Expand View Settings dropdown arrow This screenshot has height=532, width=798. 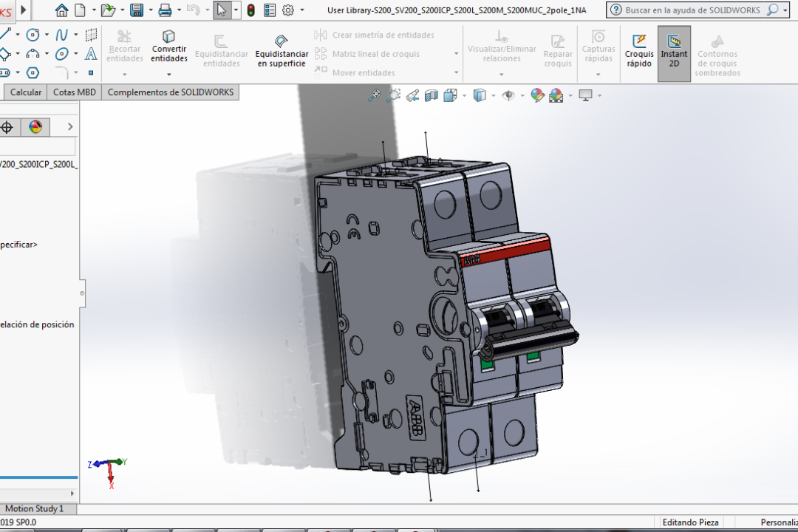(599, 95)
